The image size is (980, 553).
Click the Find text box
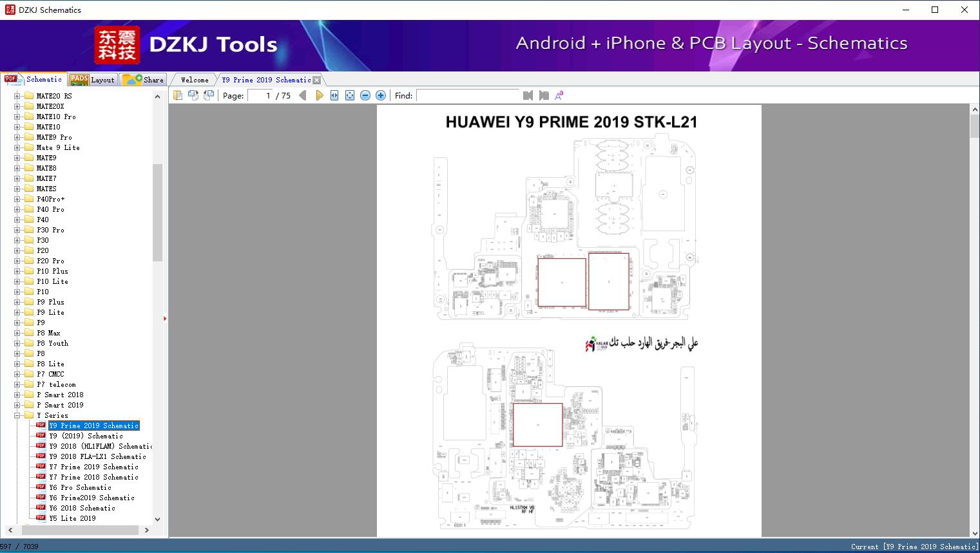tap(468, 95)
